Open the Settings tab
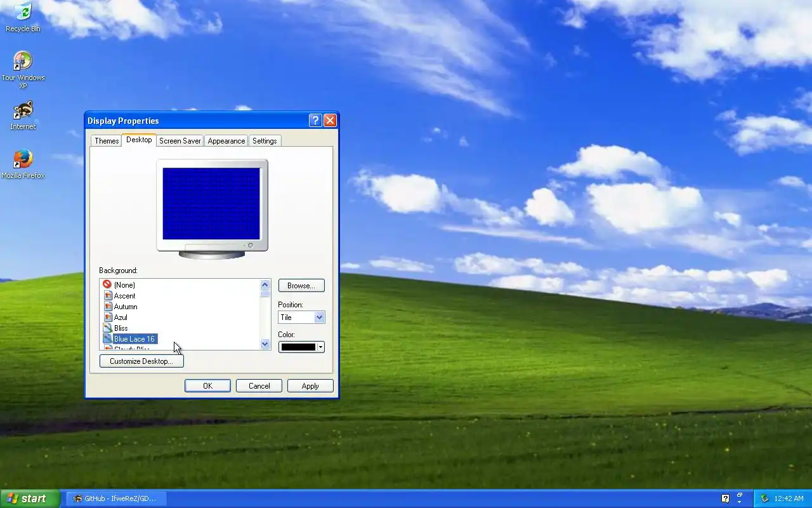The height and width of the screenshot is (508, 812). coord(265,141)
